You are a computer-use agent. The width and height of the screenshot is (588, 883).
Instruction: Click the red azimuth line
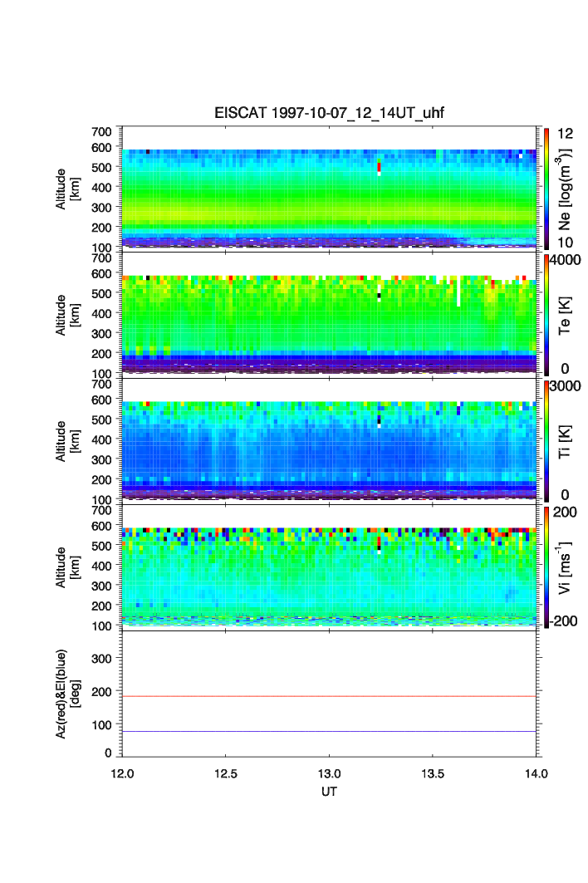pos(329,697)
